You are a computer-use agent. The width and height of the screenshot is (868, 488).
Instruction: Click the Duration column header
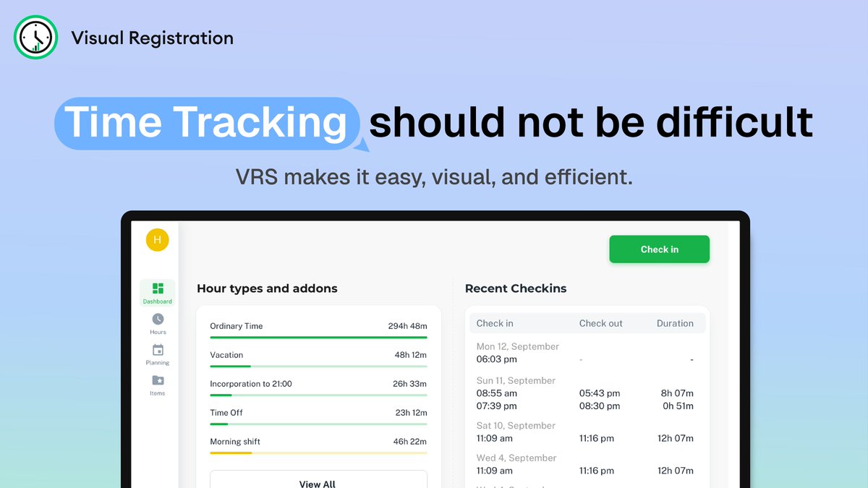(x=675, y=323)
